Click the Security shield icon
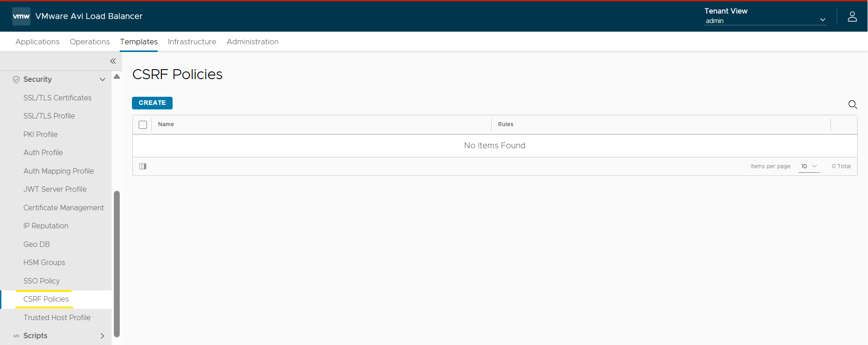The height and width of the screenshot is (345, 868). point(16,80)
